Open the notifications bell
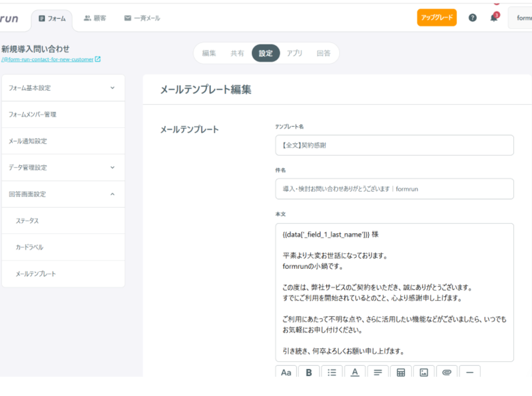This screenshot has height=396, width=532. click(x=494, y=18)
